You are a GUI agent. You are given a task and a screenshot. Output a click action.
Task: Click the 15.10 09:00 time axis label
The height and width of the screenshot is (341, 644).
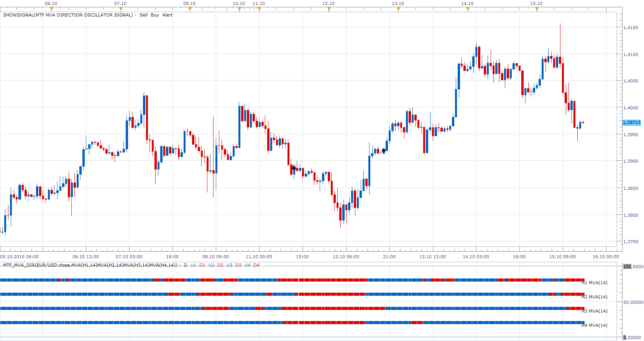coord(563,257)
